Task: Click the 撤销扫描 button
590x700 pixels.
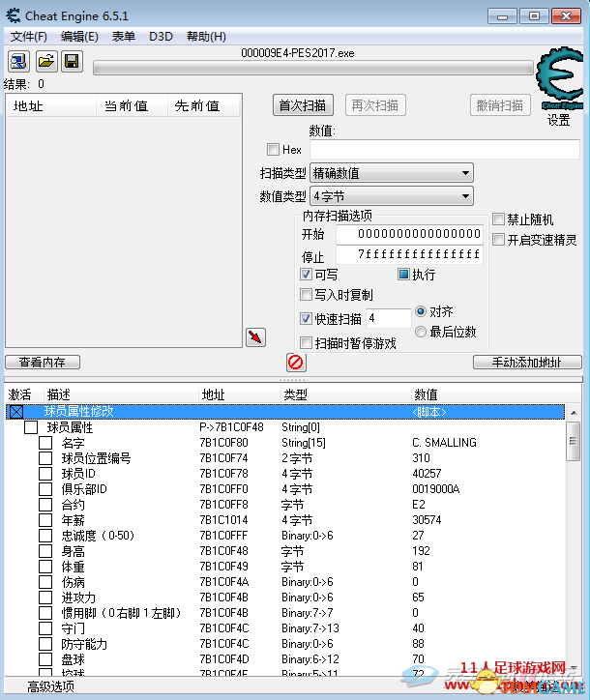Action: pos(500,105)
